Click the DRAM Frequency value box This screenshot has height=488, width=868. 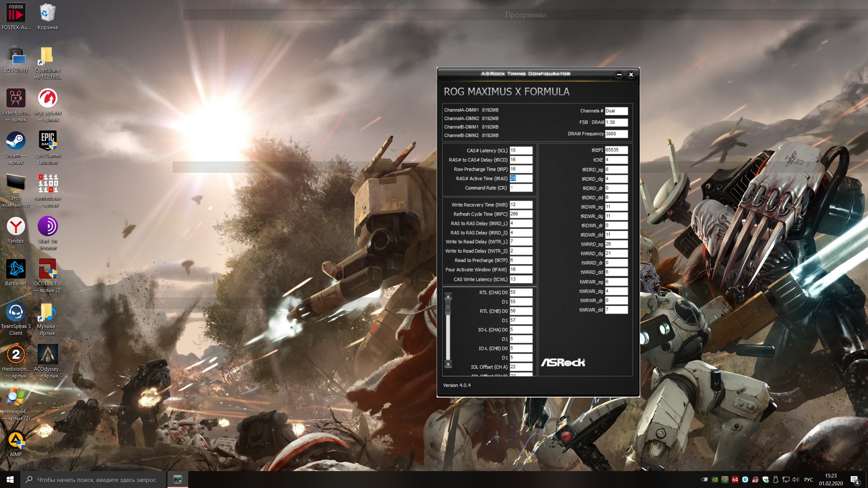616,134
